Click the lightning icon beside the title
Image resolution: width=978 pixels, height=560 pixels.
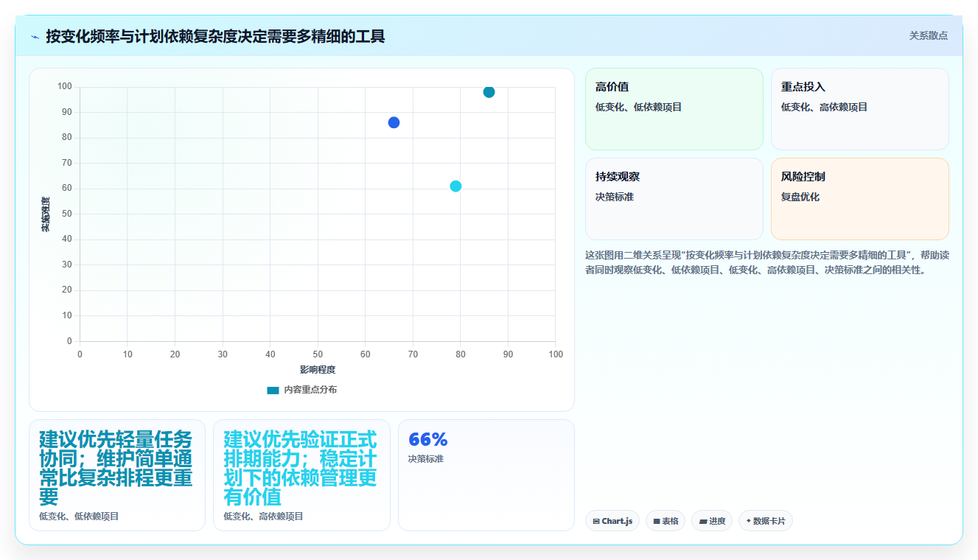pyautogui.click(x=35, y=36)
